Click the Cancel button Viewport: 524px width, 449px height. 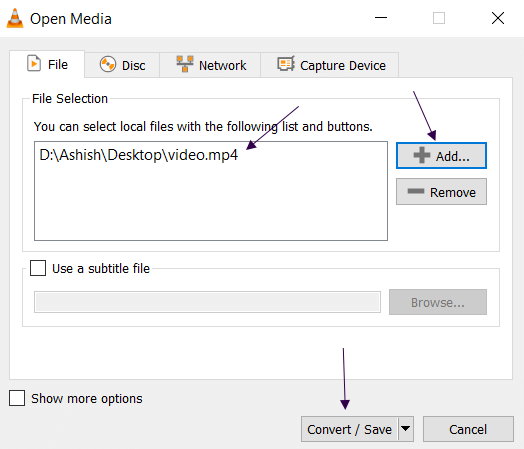coord(468,429)
